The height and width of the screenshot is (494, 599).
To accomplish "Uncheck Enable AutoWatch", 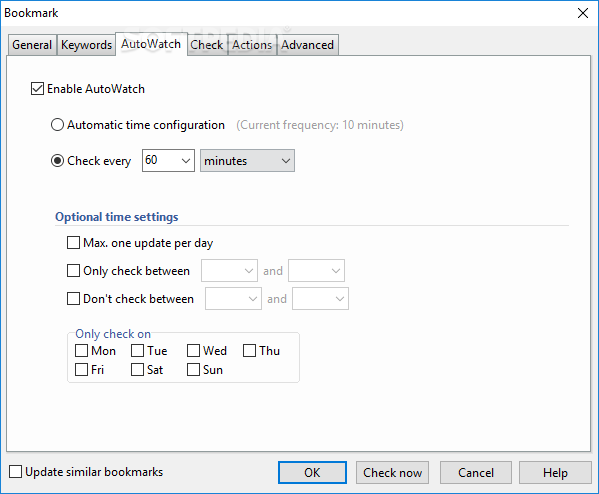I will coord(37,89).
